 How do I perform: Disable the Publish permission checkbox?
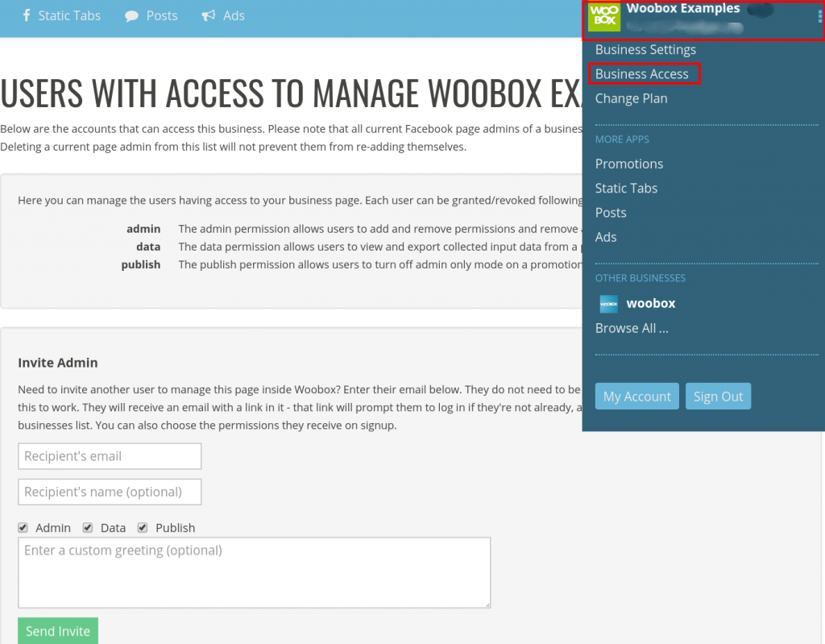pos(142,527)
